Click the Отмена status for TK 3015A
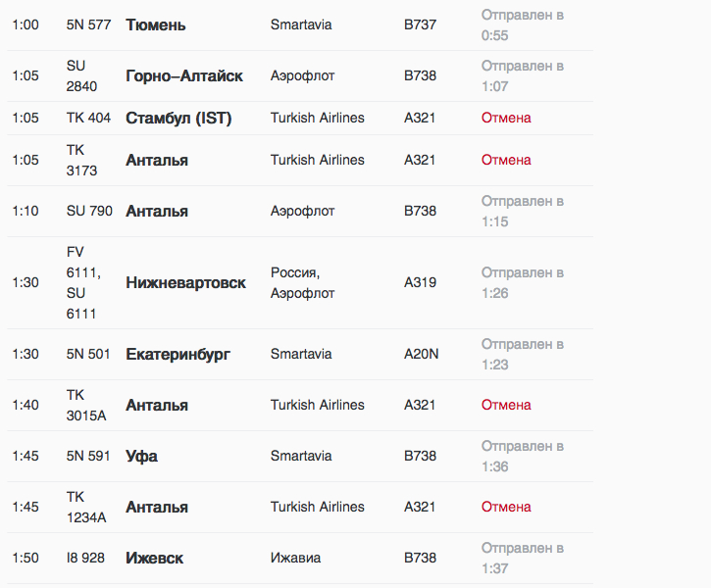The width and height of the screenshot is (711, 588). click(506, 405)
